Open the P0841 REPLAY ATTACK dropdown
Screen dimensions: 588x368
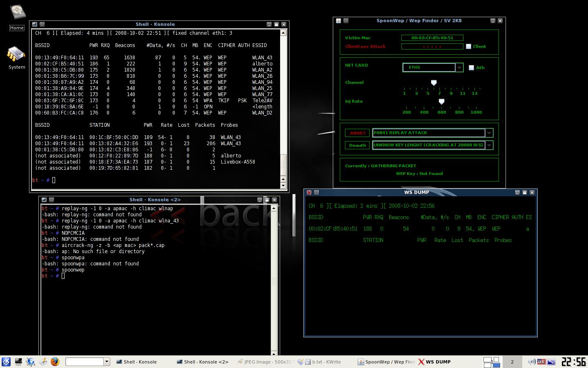(489, 133)
